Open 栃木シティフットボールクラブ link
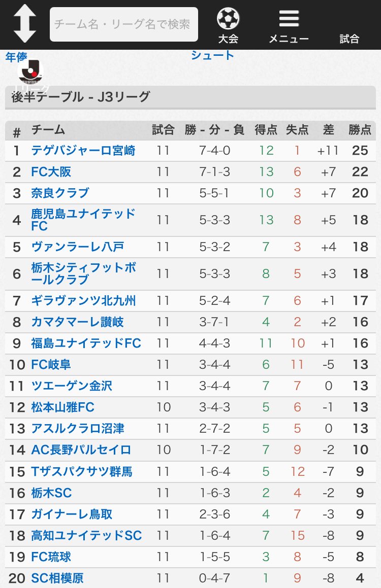Image resolution: width=381 pixels, height=588 pixels. coord(83,274)
